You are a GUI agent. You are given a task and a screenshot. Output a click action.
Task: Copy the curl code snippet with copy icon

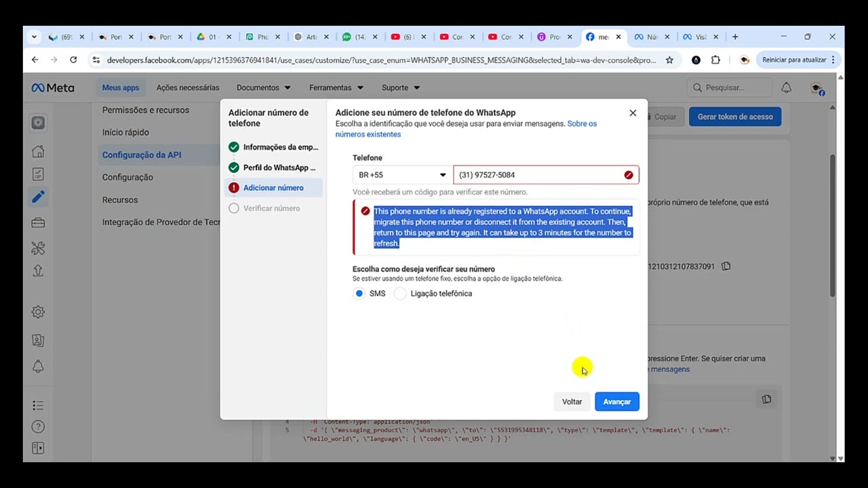coord(766,399)
